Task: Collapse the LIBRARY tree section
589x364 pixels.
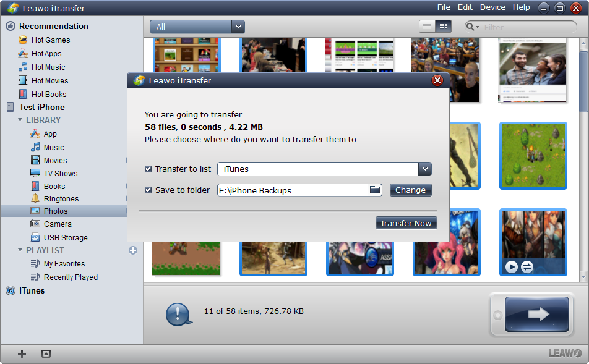Action: tap(20, 120)
